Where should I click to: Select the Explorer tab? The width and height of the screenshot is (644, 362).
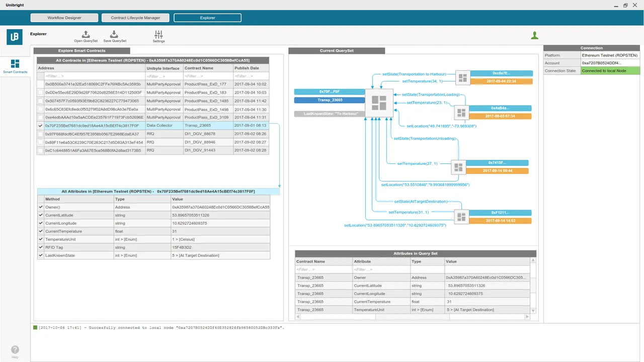[207, 18]
